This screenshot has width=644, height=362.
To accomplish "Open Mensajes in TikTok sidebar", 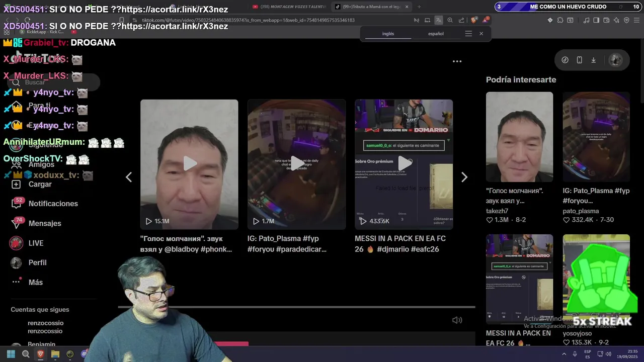I will 36,223.
